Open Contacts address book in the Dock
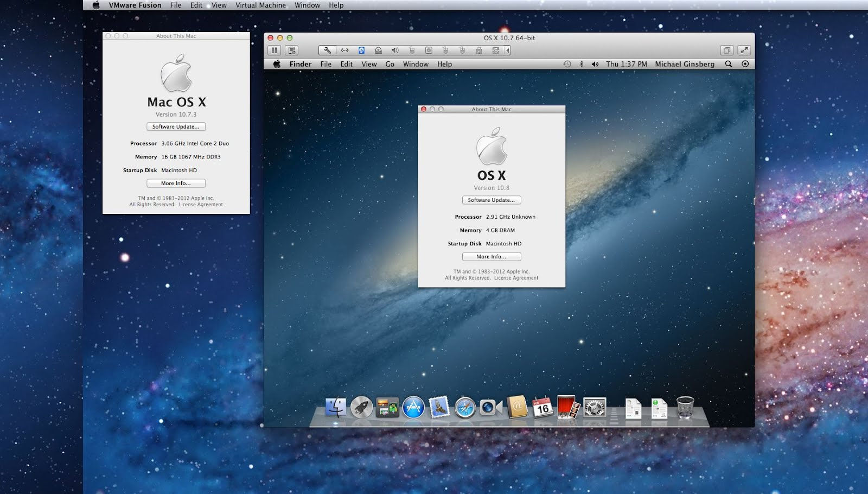The image size is (868, 494). [516, 407]
